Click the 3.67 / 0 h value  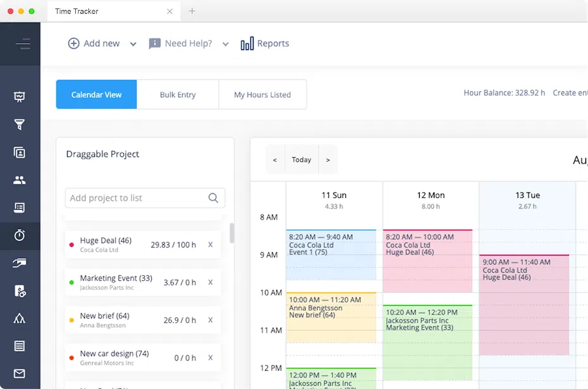point(180,283)
